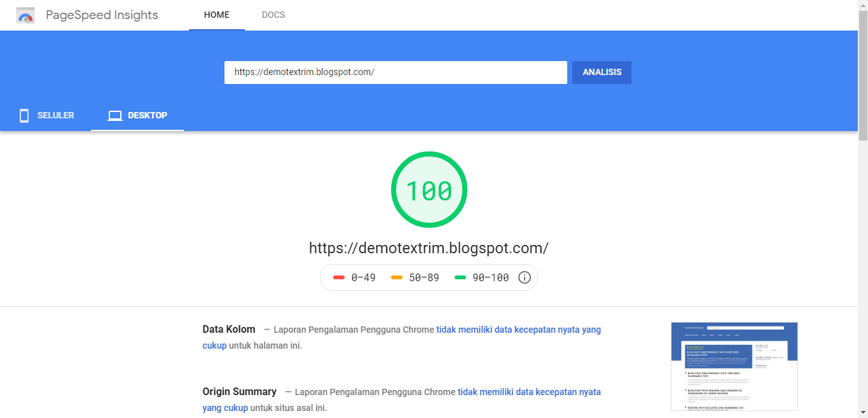This screenshot has width=868, height=418.
Task: Click the green 90–100 legend marker
Action: point(460,277)
